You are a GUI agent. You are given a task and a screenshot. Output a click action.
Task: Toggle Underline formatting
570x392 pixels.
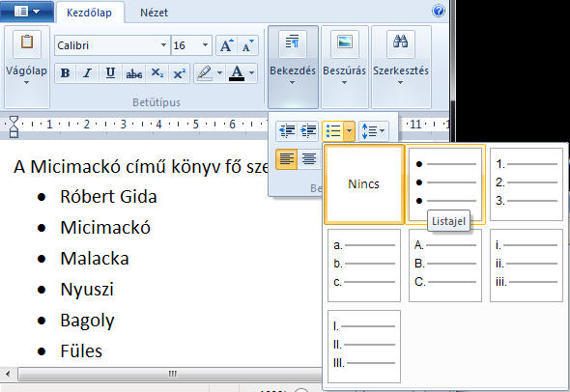(110, 73)
